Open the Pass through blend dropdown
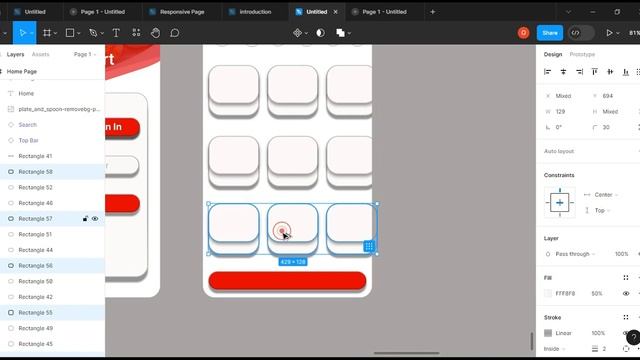The width and height of the screenshot is (640, 360). coord(575,254)
